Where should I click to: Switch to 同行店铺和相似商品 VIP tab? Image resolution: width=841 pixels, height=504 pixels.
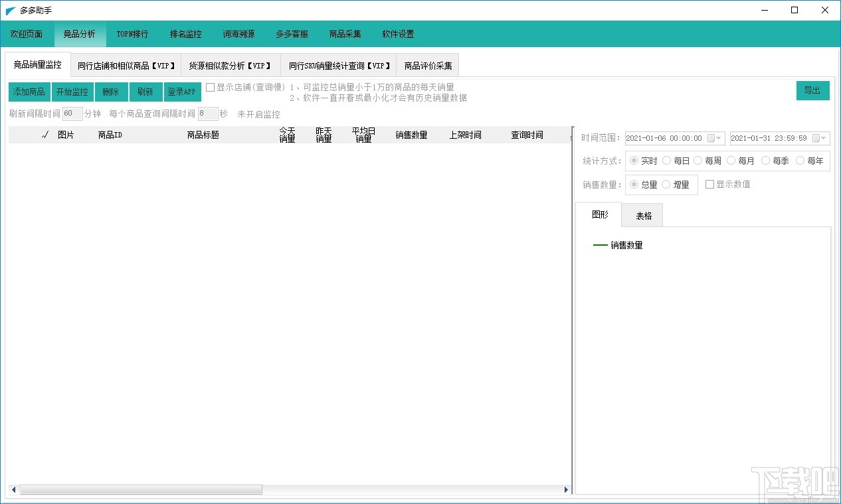126,66
